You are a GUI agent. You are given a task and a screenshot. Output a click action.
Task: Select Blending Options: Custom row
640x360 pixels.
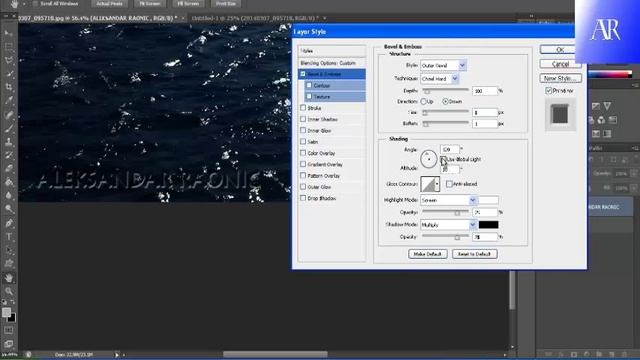[332, 63]
